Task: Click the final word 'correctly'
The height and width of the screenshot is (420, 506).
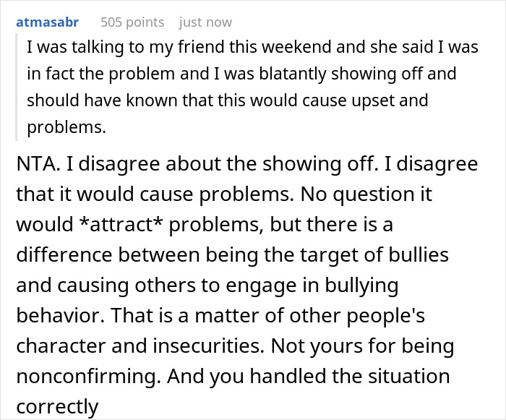Action: [x=56, y=407]
